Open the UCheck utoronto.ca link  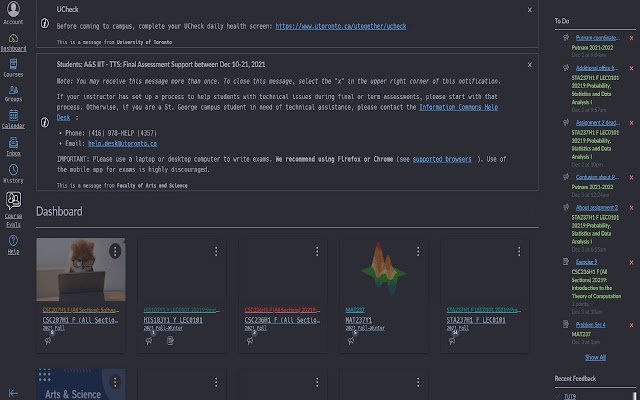tap(341, 26)
